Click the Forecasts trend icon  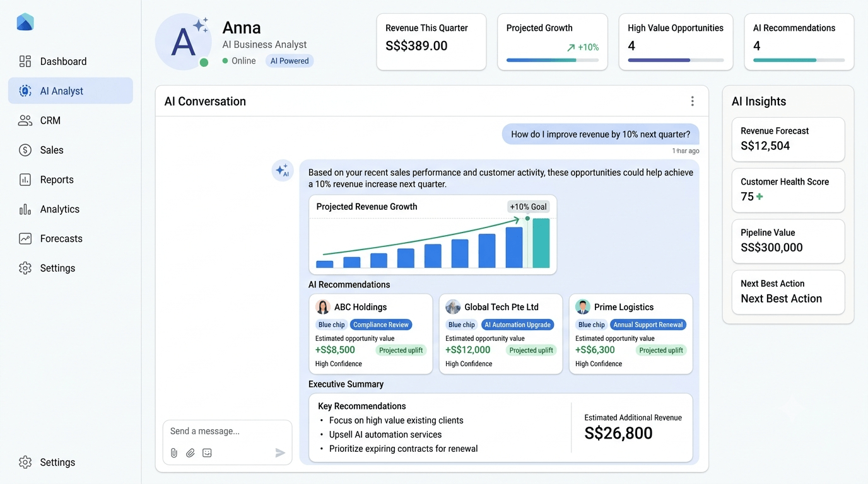[25, 238]
